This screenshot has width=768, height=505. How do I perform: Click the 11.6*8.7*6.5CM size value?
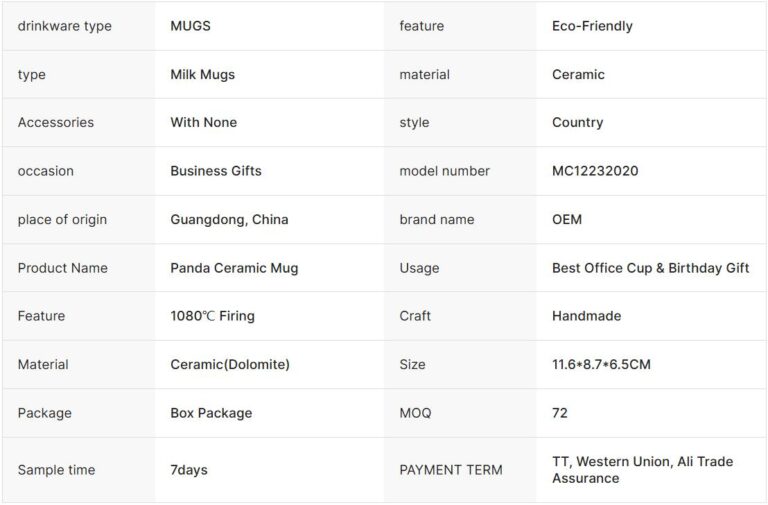tap(601, 364)
